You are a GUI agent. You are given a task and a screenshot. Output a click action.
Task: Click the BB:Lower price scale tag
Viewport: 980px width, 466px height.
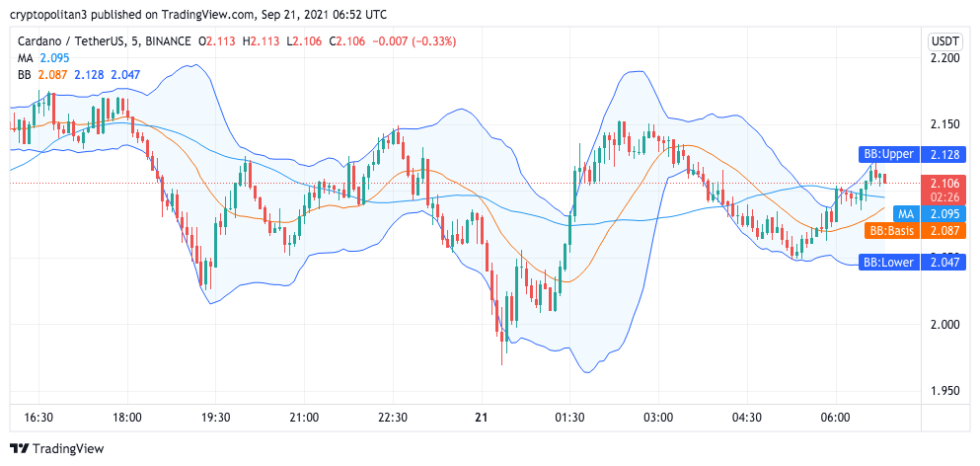[x=888, y=263]
